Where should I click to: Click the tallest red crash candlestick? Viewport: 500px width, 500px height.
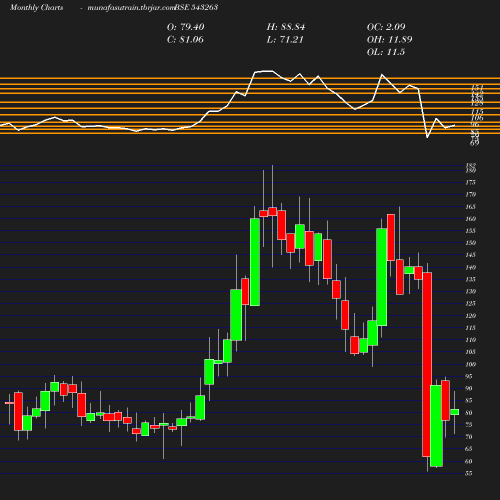point(427,364)
